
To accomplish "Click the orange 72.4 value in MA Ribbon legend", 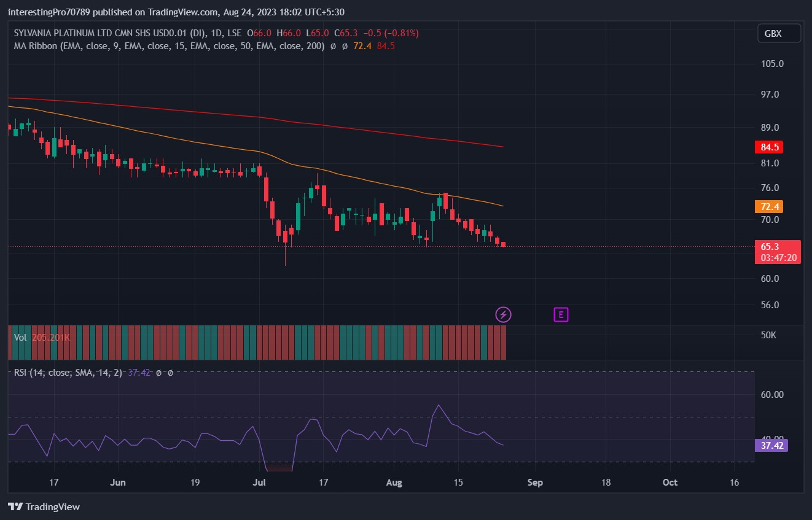I will 362,46.
